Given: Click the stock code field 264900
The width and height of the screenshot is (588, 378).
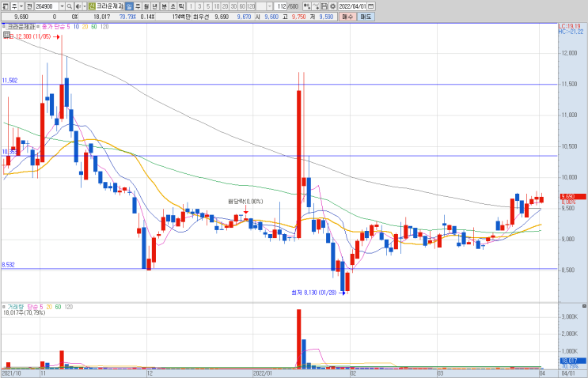Looking at the screenshot, I should pos(47,6).
